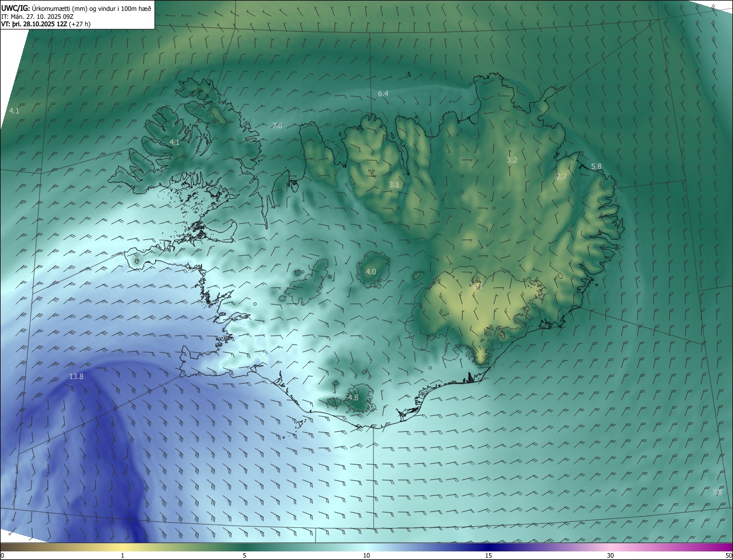The image size is (733, 560).
Task: Click the 4.8 label on the southern glacier
Action: pos(353,397)
